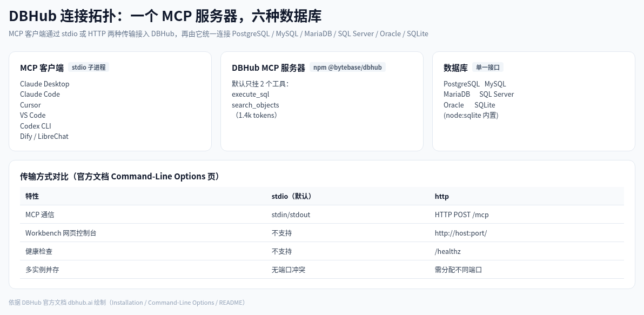The height and width of the screenshot is (315, 644).
Task: Click the (1.4k tokens) note
Action: 256,115
